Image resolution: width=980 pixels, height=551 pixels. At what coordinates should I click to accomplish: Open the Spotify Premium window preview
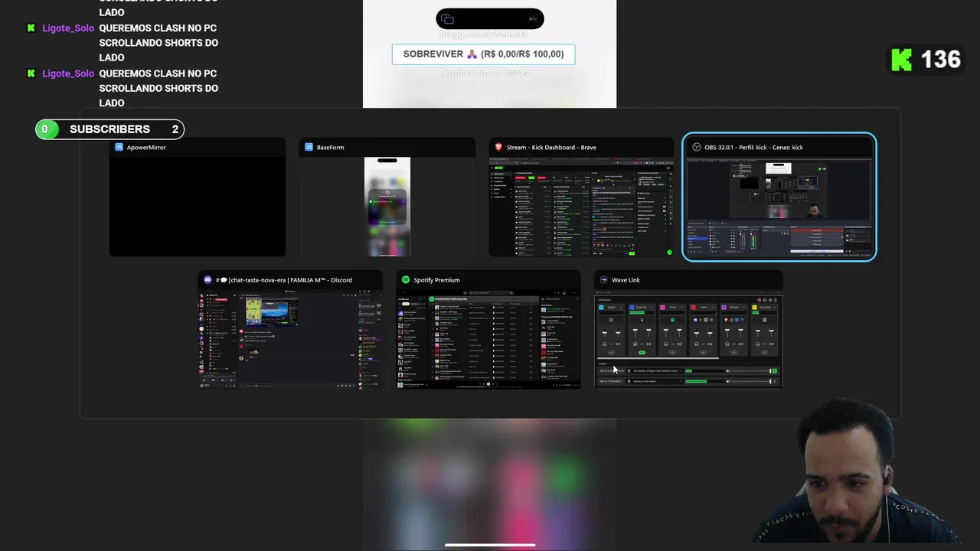tap(488, 339)
